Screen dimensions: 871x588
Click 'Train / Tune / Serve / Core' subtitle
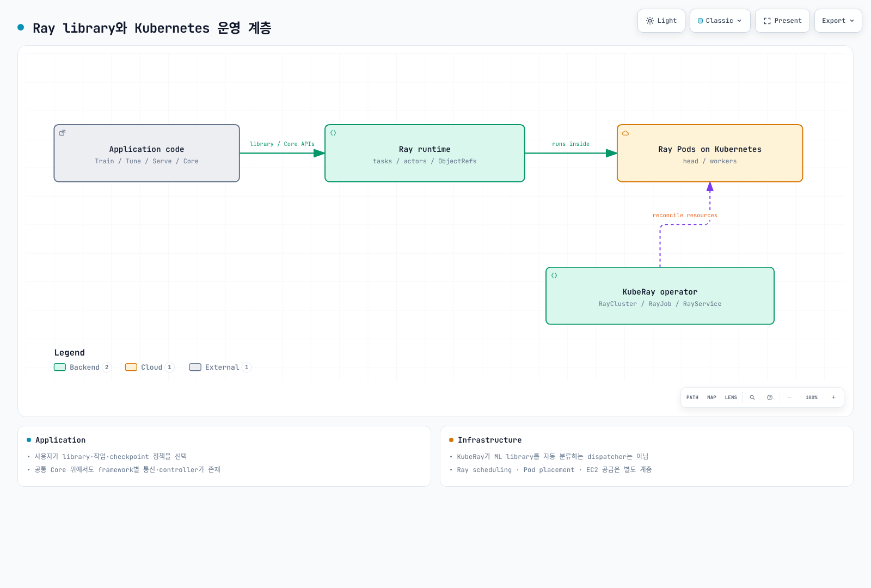(x=146, y=161)
